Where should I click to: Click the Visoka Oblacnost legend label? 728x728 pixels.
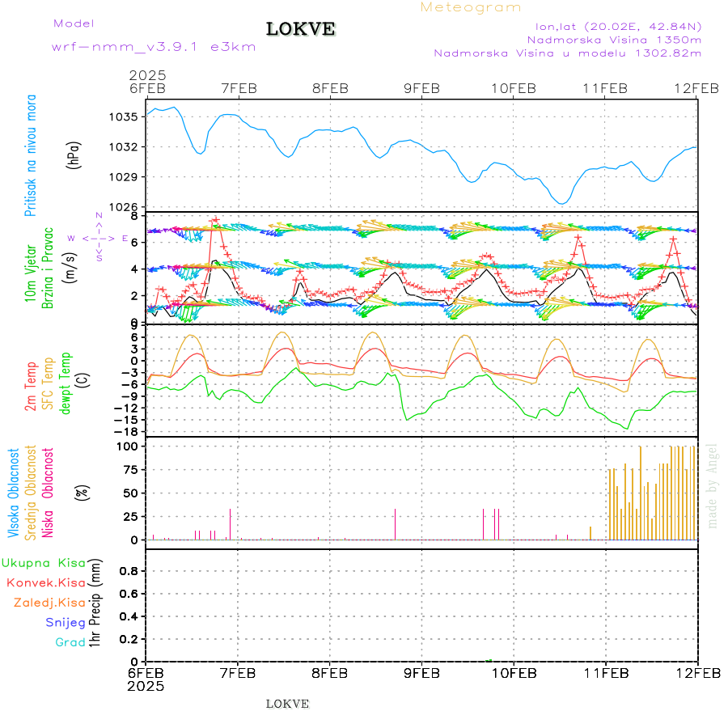click(14, 493)
